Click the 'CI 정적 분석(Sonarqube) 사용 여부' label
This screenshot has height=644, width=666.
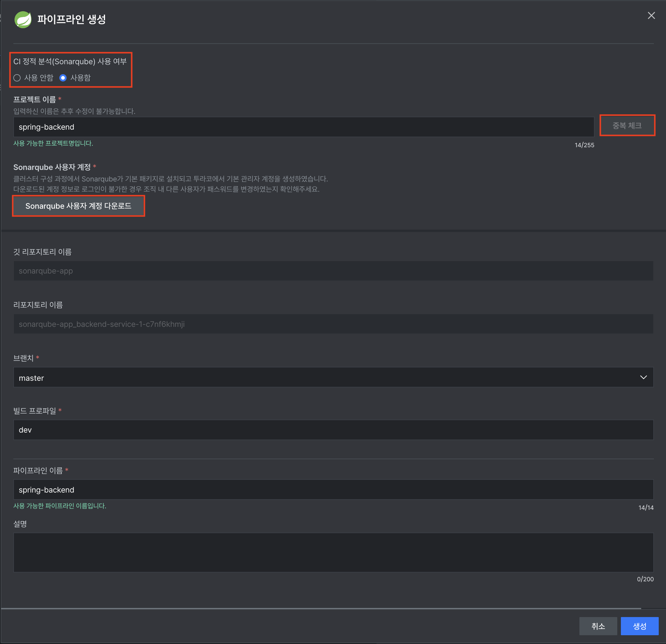70,61
